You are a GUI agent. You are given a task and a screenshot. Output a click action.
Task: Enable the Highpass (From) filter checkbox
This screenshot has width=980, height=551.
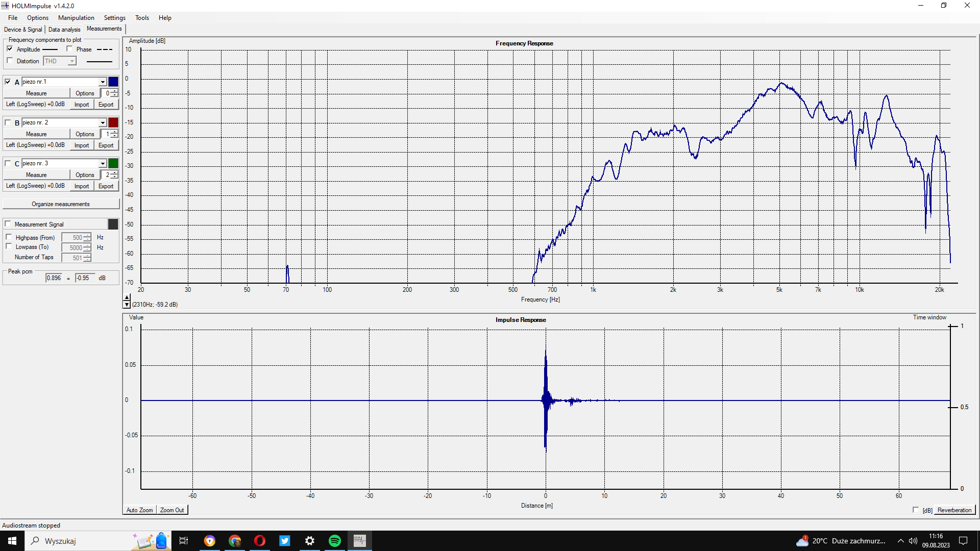pos(9,237)
